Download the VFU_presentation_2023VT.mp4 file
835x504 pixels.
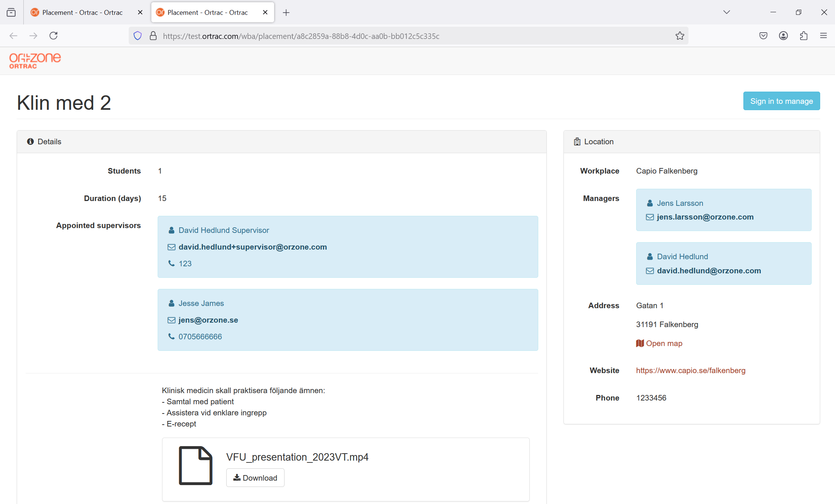[255, 478]
